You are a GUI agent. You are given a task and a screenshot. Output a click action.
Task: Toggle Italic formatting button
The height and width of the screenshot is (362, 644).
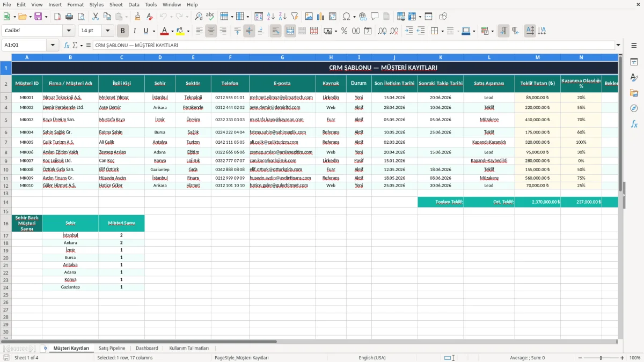(x=134, y=31)
